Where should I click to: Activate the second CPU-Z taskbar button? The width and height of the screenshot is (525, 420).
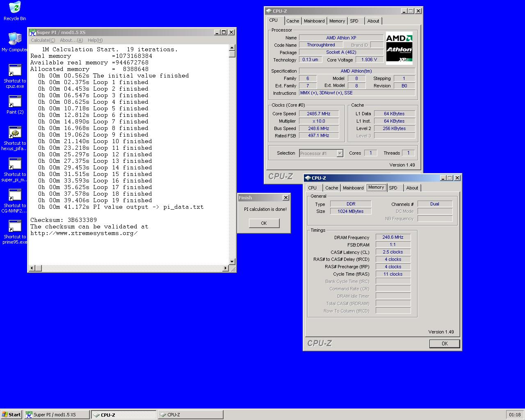(x=190, y=415)
